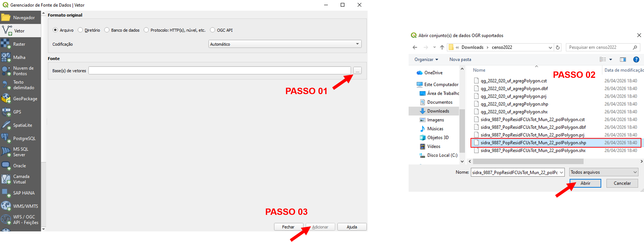Click the Base(s) de vetores input field
The height and width of the screenshot is (242, 644).
pyautogui.click(x=220, y=71)
